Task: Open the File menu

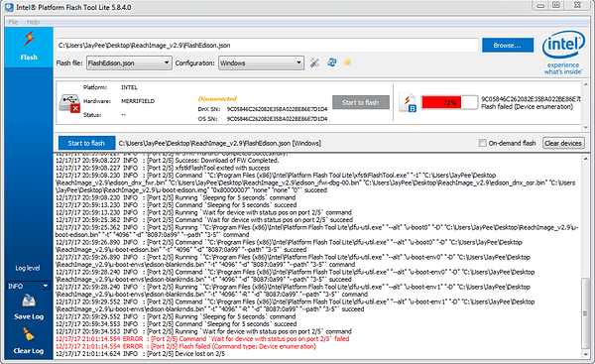Action: [13, 22]
